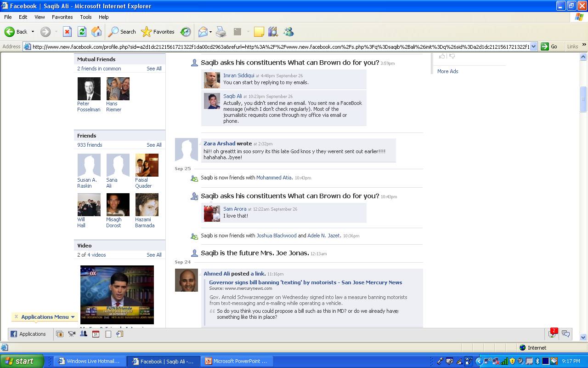Screen dimensions: 588x368
Task: Open the History clock icon
Action: pyautogui.click(x=186, y=32)
